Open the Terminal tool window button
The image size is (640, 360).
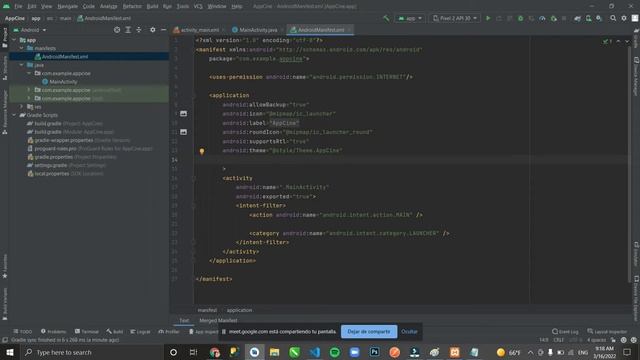[87, 331]
